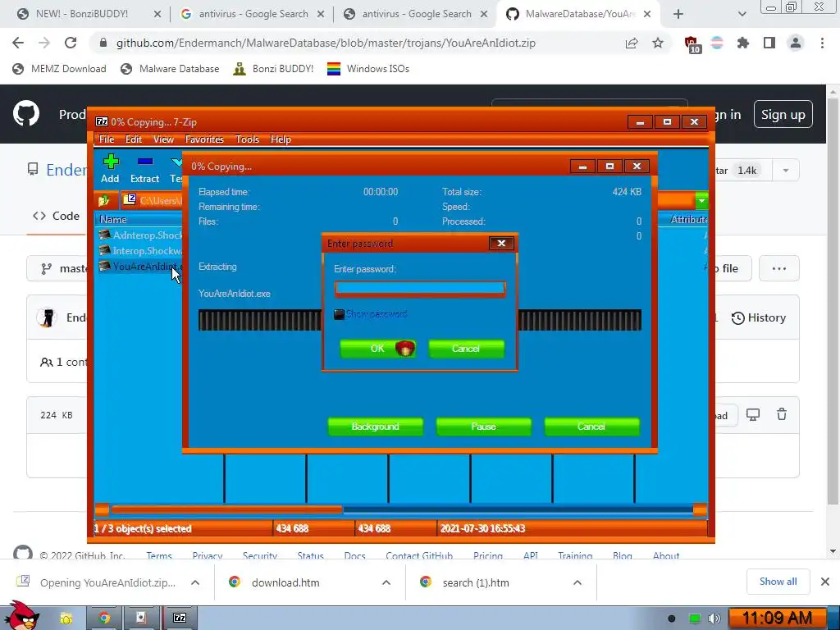Screen dimensions: 840x630
Task: Click the 7-Zip horizontal scrollbar thumb
Action: (227, 509)
